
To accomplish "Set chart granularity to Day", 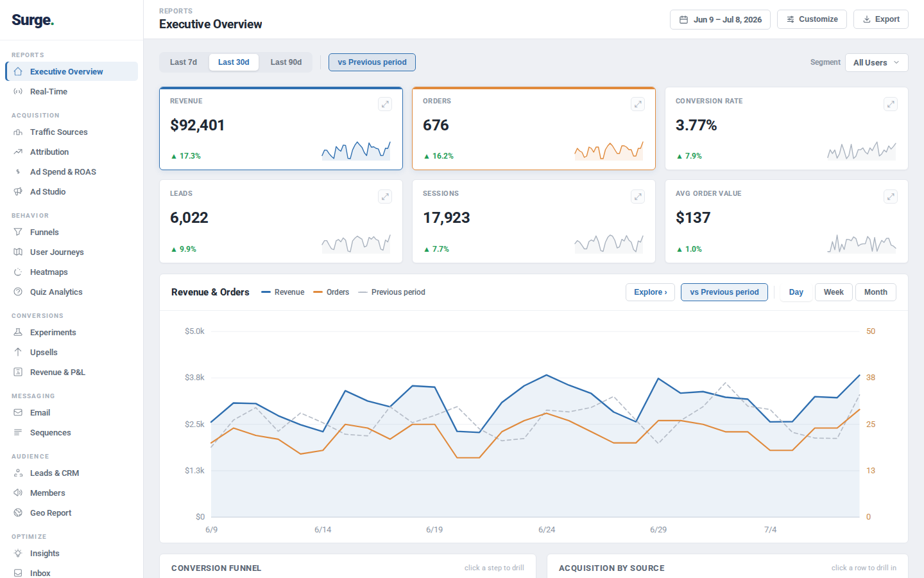I will (796, 292).
